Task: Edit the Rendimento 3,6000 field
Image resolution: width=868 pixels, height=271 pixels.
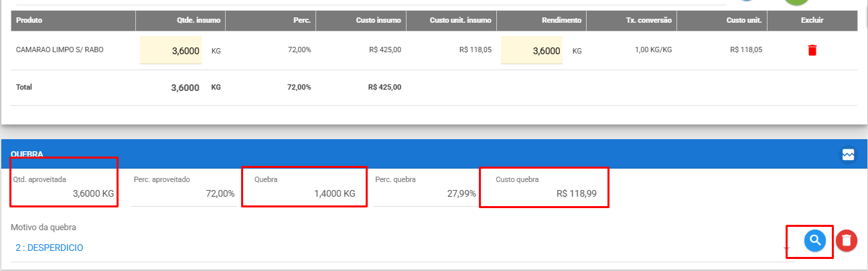Action: coord(532,50)
